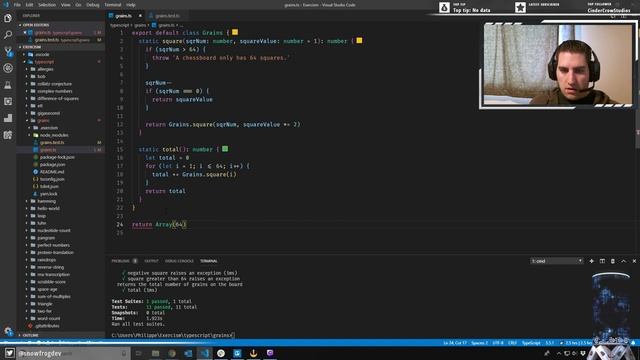Image resolution: width=640 pixels, height=360 pixels.
Task: Open the Debug menu
Action: [x=93, y=5]
